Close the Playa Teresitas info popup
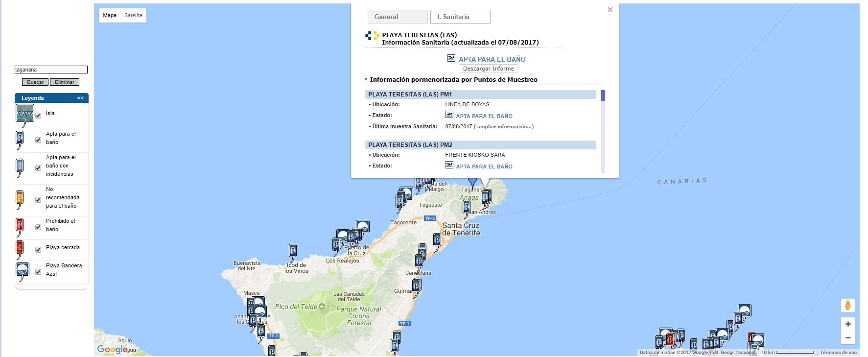 610,10
